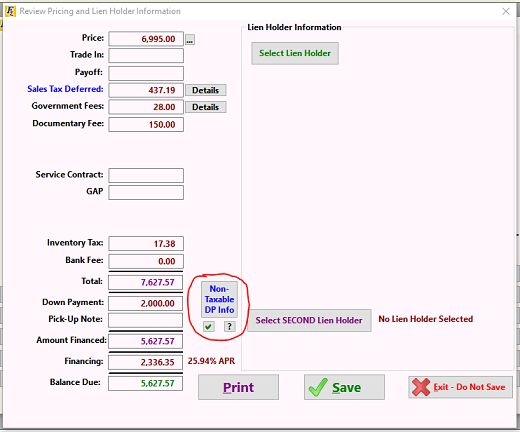The height and width of the screenshot is (432, 520).
Task: Select SECOND Lien Holder button
Action: (309, 320)
